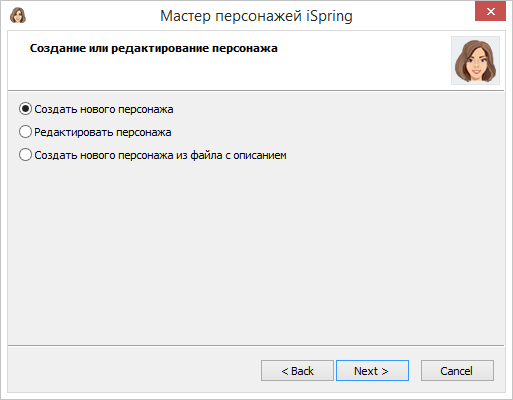Return to previous page via < Back
513x400 pixels.
point(297,370)
